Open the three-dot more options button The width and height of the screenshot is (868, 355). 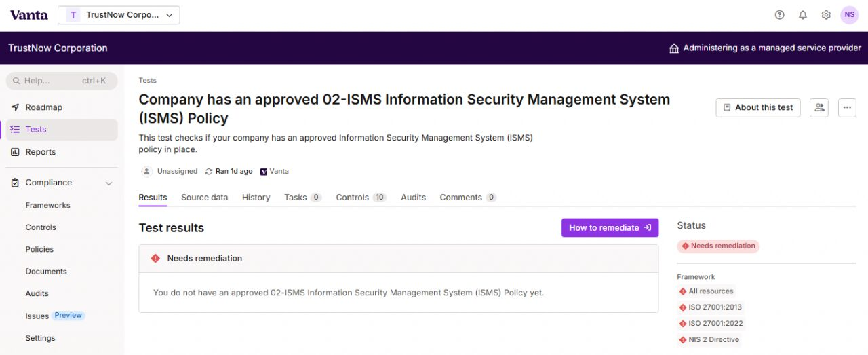848,107
